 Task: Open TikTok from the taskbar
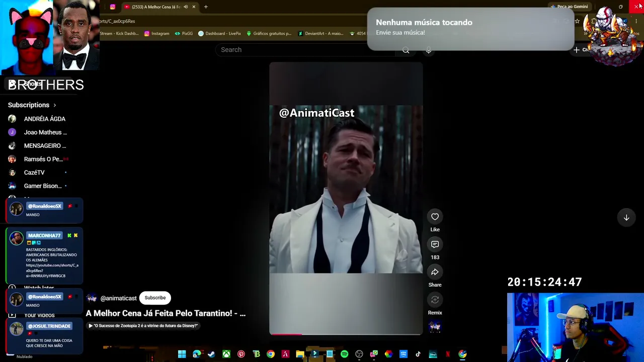[x=418, y=354]
